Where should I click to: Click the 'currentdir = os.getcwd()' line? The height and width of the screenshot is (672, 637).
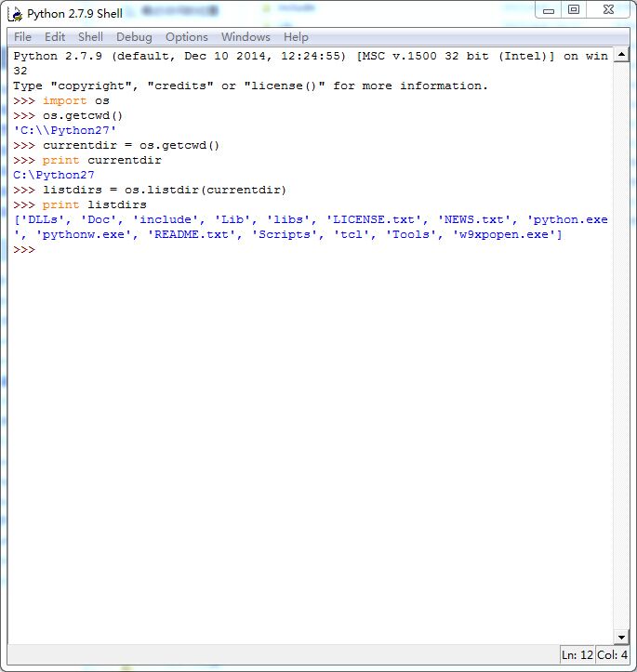point(116,145)
